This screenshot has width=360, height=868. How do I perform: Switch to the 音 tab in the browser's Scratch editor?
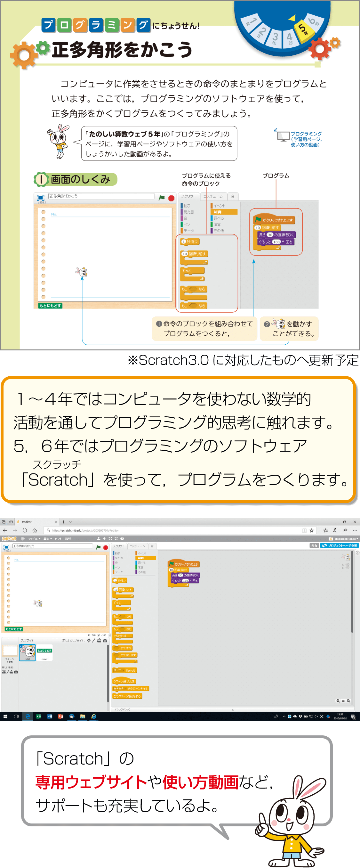coord(152,546)
